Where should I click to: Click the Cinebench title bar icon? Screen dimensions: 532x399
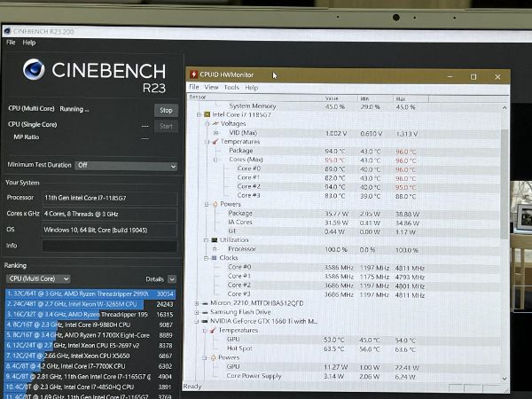coord(7,31)
